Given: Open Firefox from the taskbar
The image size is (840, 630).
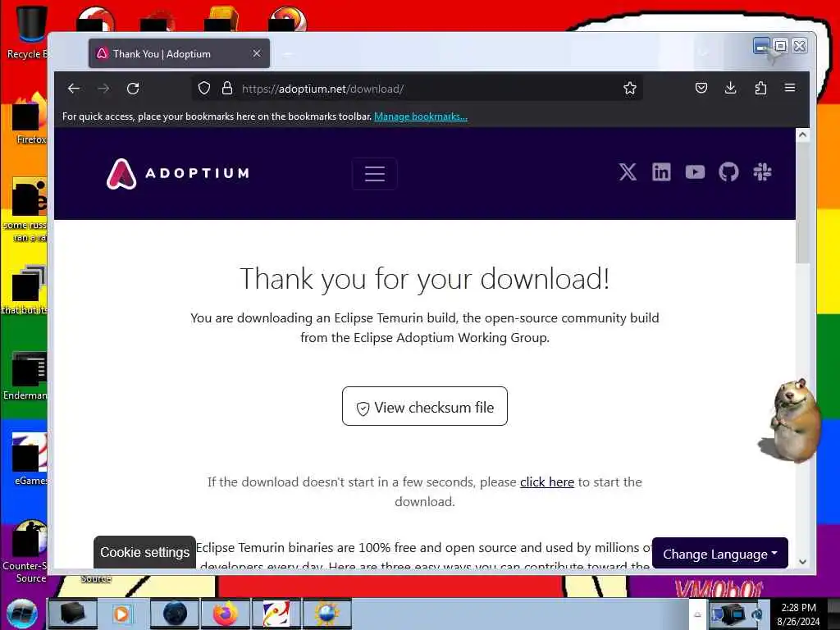Looking at the screenshot, I should 226,614.
